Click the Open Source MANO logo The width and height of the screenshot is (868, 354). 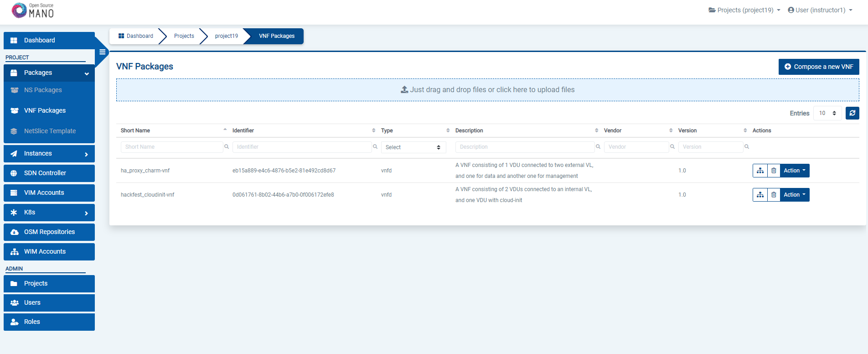(33, 10)
